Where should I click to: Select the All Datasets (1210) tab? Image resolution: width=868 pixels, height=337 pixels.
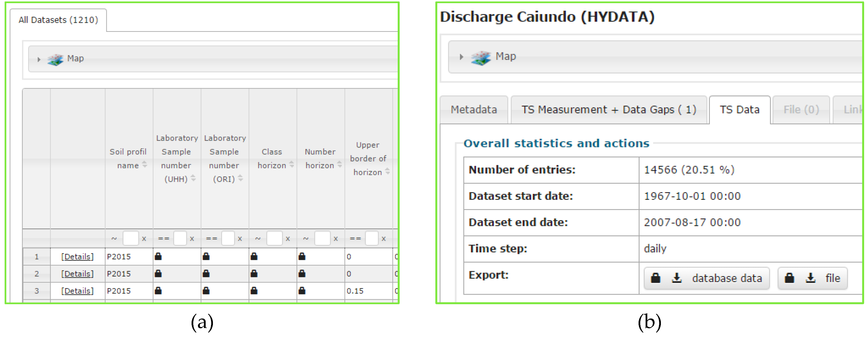click(58, 20)
